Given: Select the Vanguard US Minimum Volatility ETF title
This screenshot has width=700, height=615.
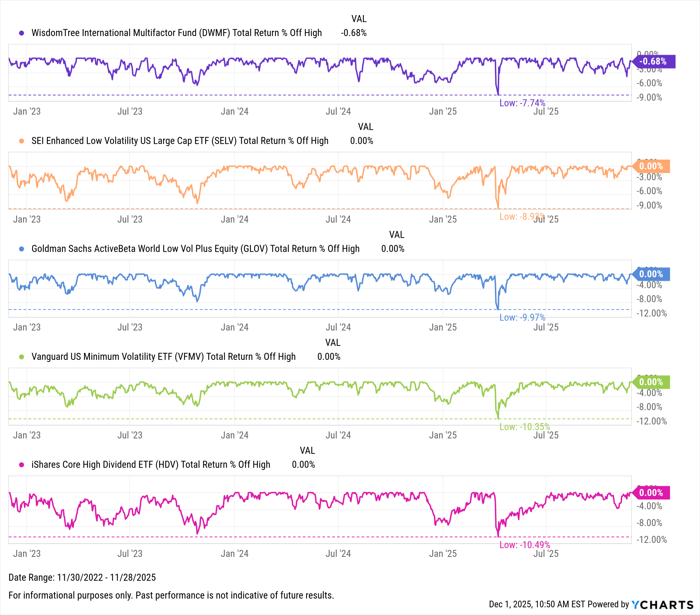Looking at the screenshot, I should coord(163,357).
